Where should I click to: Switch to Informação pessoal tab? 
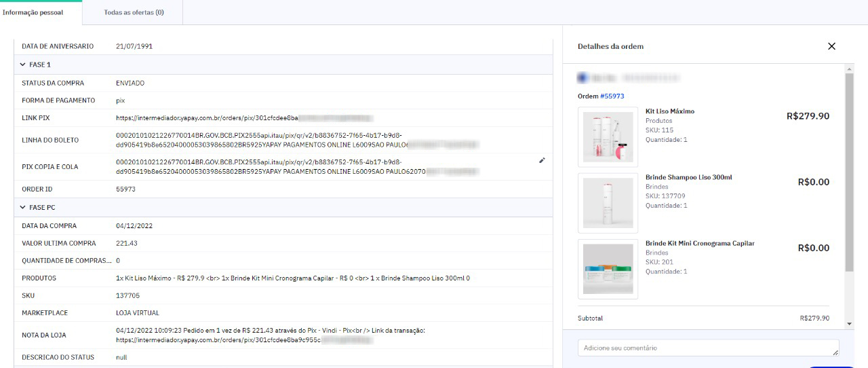33,12
